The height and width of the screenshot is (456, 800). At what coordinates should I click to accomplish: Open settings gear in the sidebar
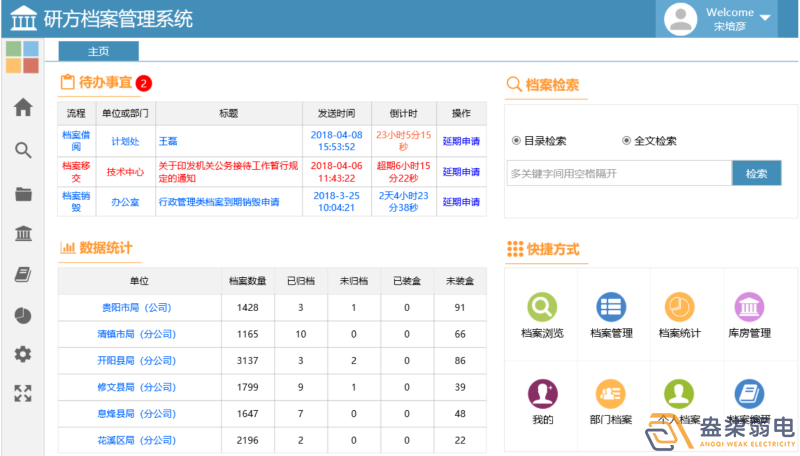22,354
